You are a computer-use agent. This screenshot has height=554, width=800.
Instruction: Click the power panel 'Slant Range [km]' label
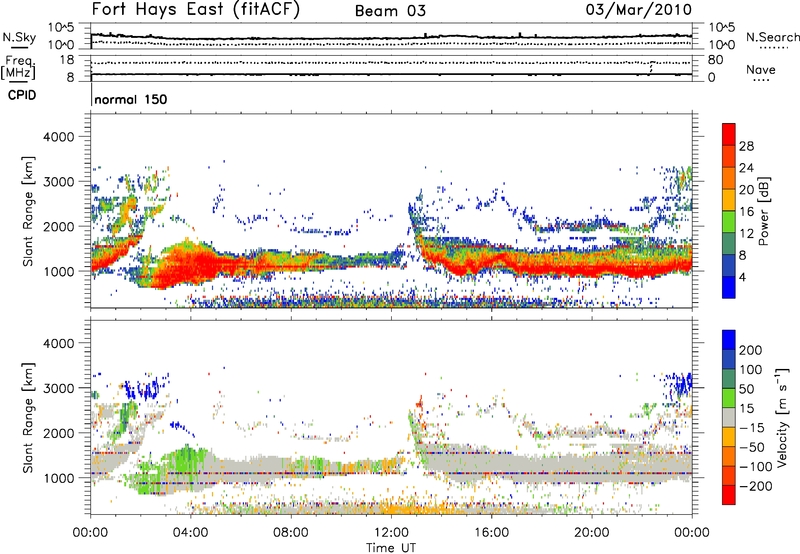tap(28, 211)
